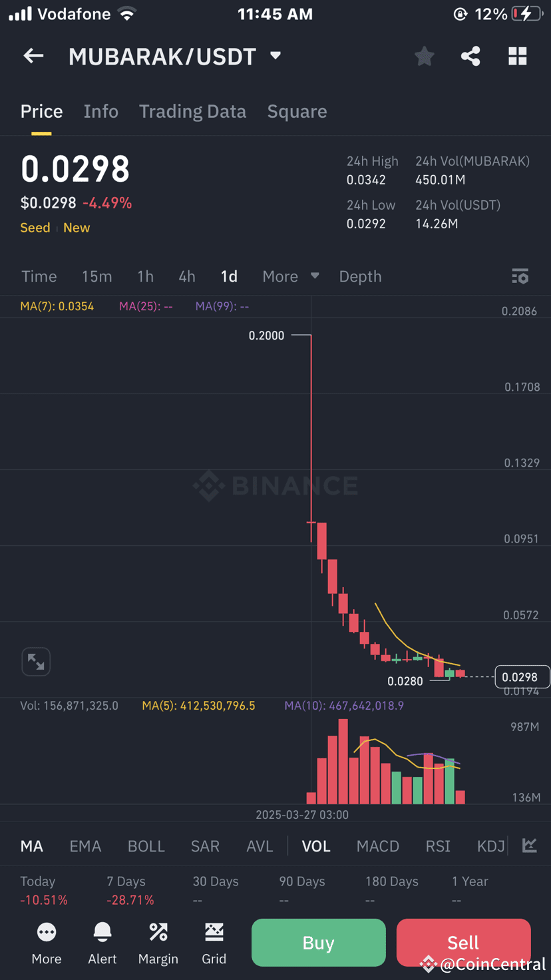Toggle the BOLL indicator
The width and height of the screenshot is (551, 980).
click(146, 846)
